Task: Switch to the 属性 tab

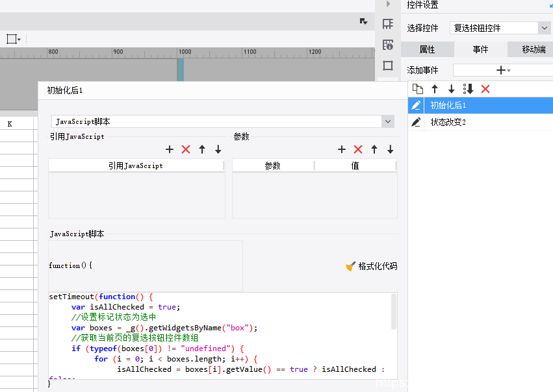Action: coord(428,49)
